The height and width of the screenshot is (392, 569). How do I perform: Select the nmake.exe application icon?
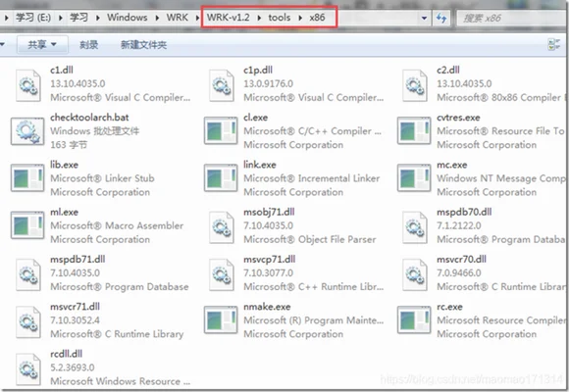tap(221, 320)
